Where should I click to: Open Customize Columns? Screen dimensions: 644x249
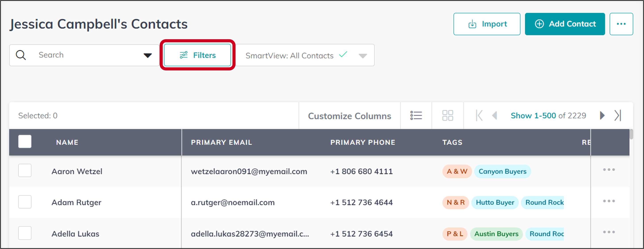click(x=350, y=116)
